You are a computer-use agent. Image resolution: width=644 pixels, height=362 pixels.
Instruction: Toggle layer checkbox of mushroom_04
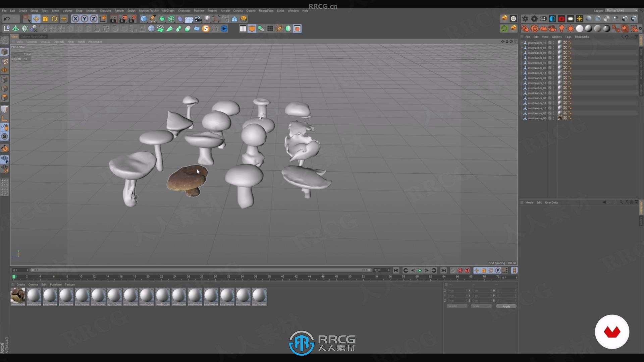(550, 58)
